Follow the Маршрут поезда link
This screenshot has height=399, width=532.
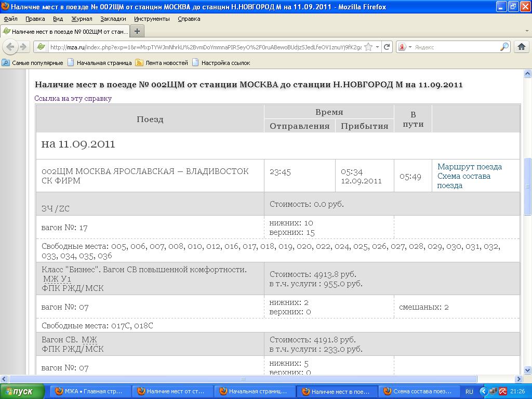coord(469,167)
